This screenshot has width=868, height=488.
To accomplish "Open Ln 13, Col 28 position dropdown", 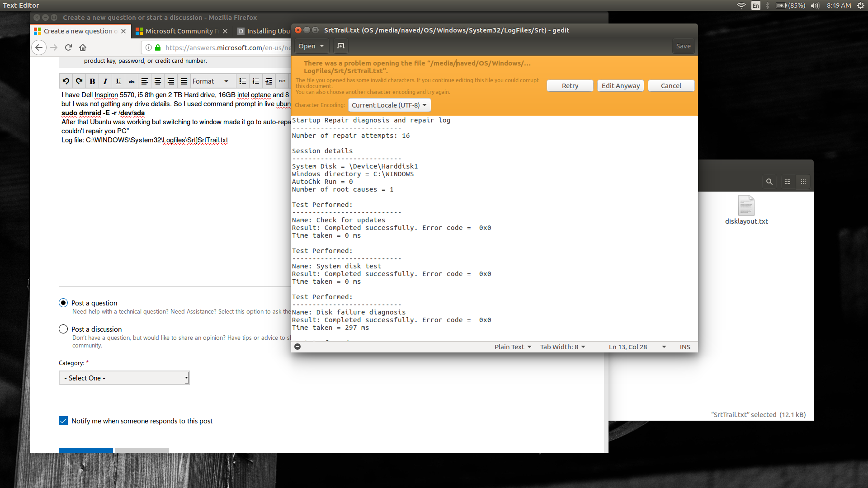I will click(637, 347).
